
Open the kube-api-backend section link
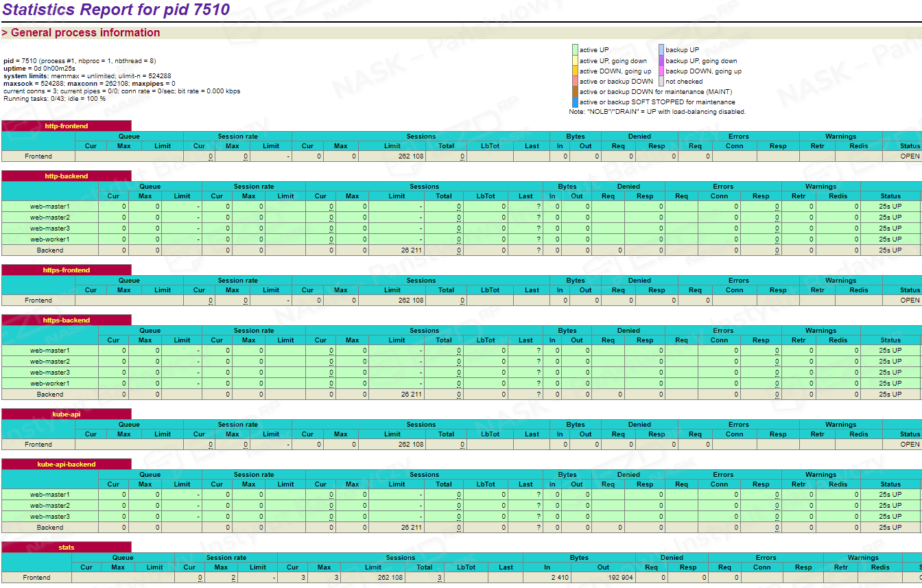coord(67,464)
